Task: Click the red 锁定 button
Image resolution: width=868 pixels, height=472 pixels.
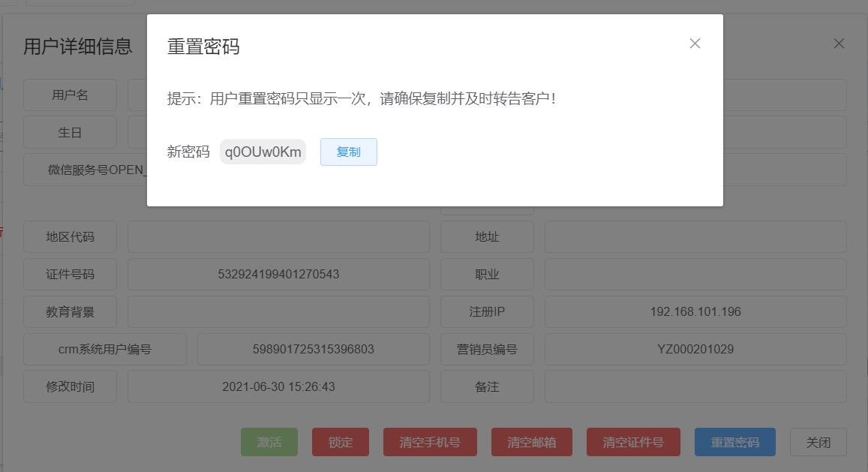Action: (x=340, y=442)
